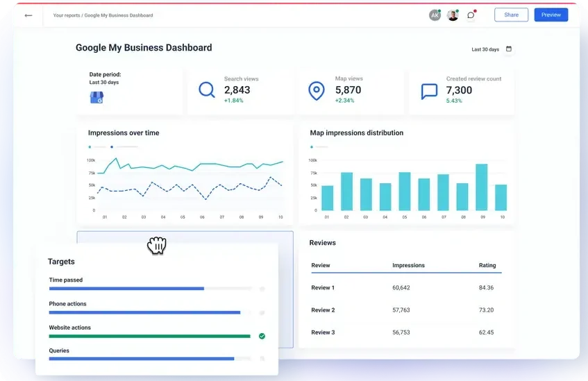
Task: Click the Preview button
Action: 551,15
